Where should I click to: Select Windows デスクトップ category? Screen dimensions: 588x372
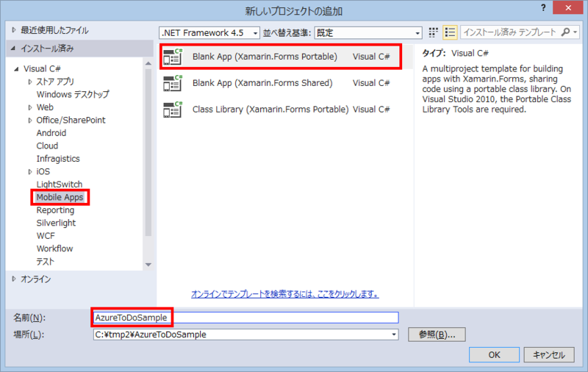click(73, 94)
